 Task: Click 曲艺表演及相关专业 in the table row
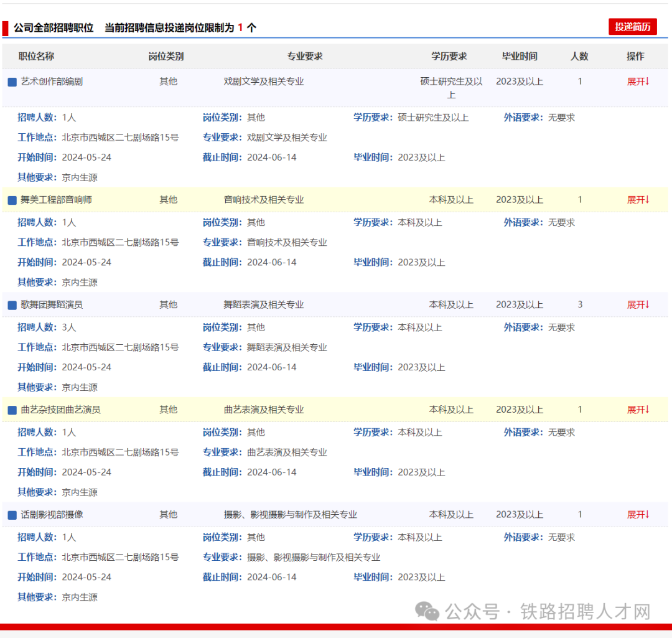tap(264, 410)
